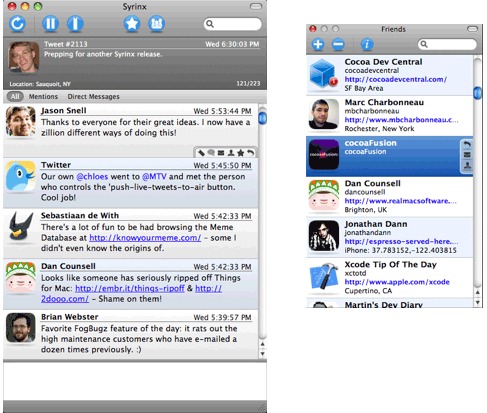Click the Friends list scroll down arrow
The height and width of the screenshot is (413, 487).
tap(477, 302)
